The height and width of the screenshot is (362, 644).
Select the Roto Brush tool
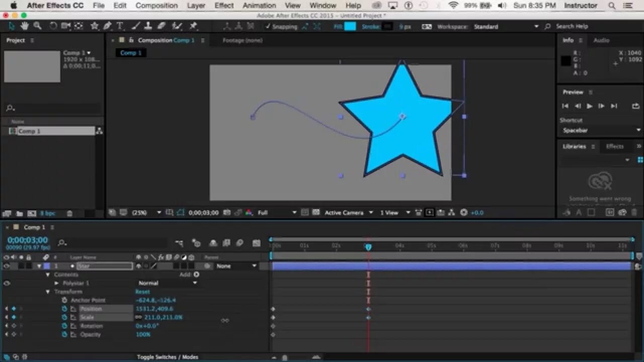(177, 26)
